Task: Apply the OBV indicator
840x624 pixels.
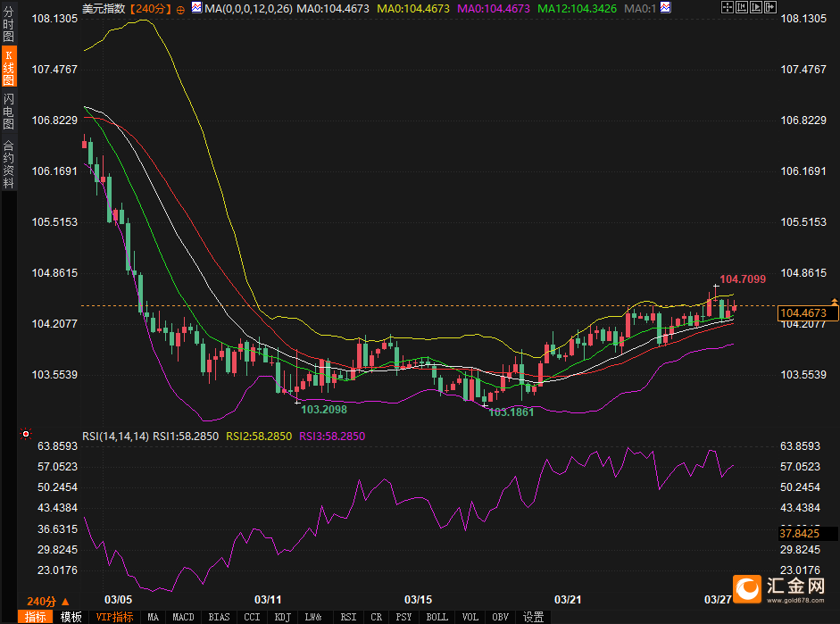Action: coord(501,617)
